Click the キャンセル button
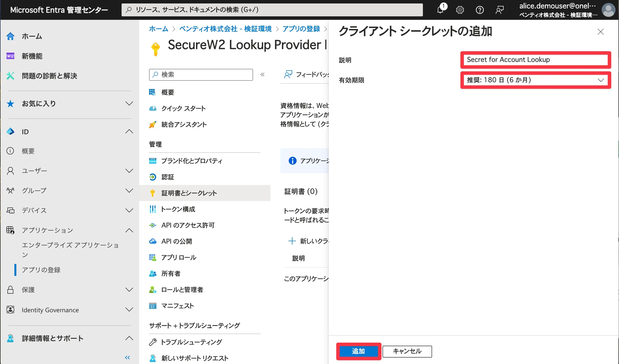This screenshot has height=364, width=619. [407, 351]
